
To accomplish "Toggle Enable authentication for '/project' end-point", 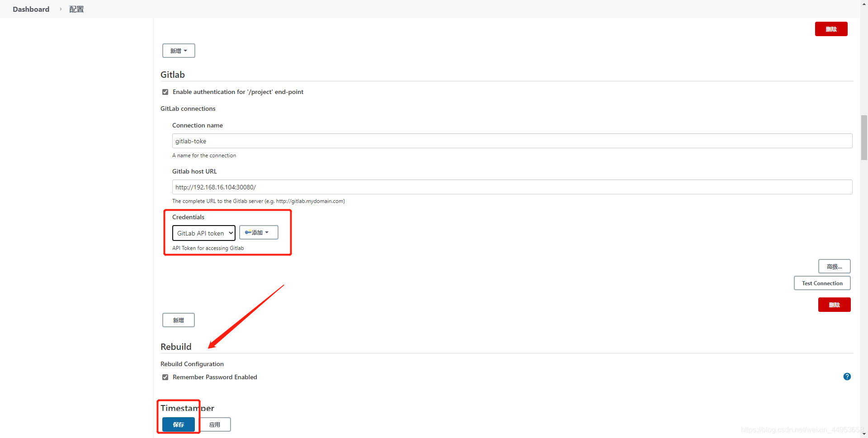I will click(165, 92).
